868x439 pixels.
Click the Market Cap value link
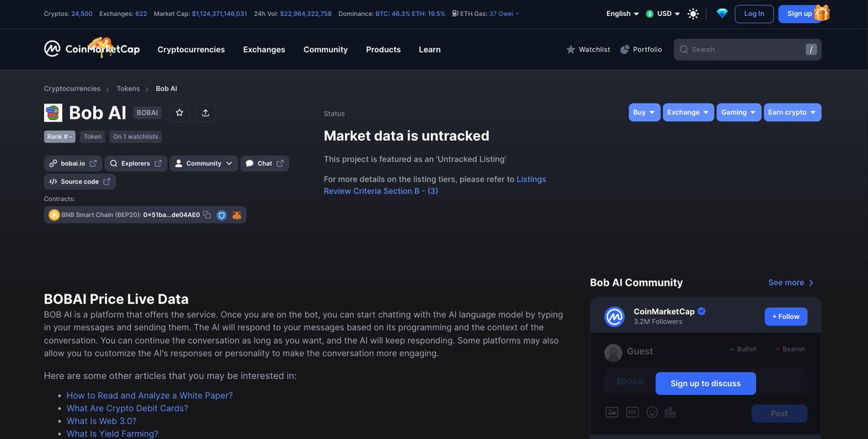[x=219, y=14]
